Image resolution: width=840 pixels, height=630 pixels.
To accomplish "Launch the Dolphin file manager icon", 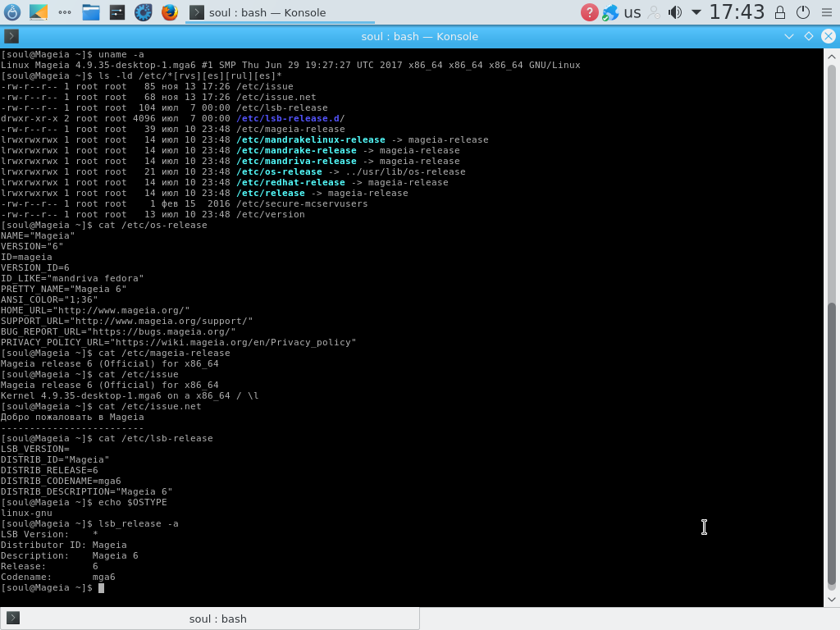I will [x=91, y=12].
